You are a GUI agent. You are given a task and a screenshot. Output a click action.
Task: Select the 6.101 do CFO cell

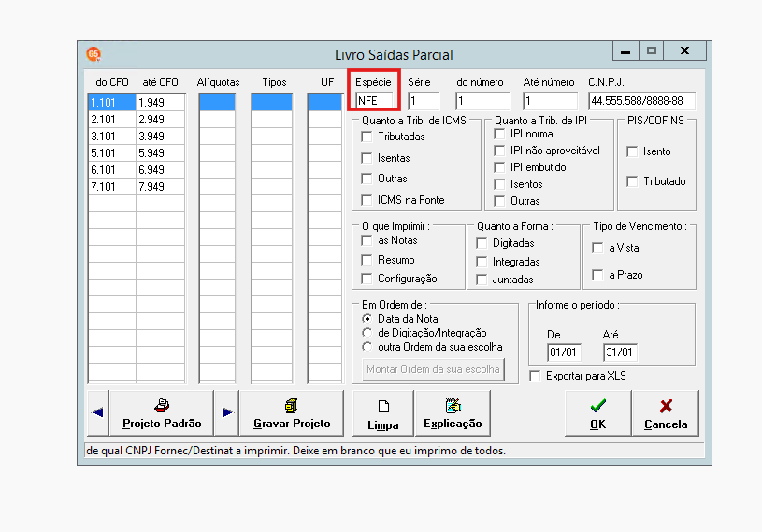pos(112,170)
